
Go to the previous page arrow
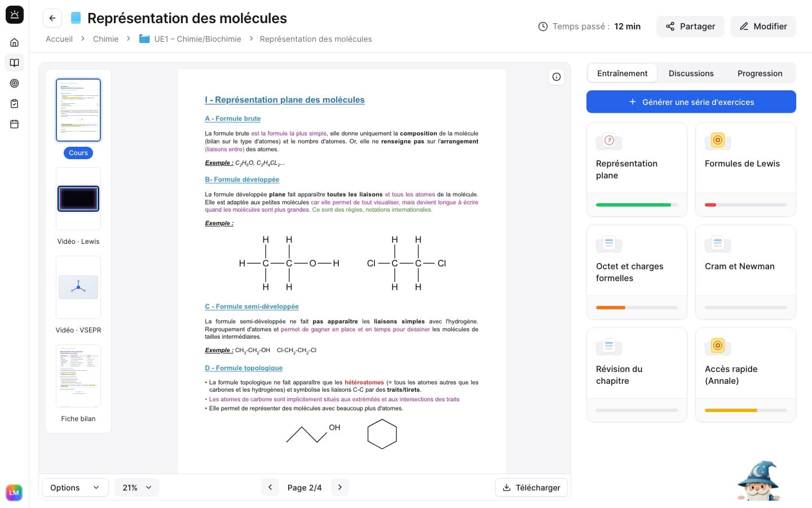[270, 487]
